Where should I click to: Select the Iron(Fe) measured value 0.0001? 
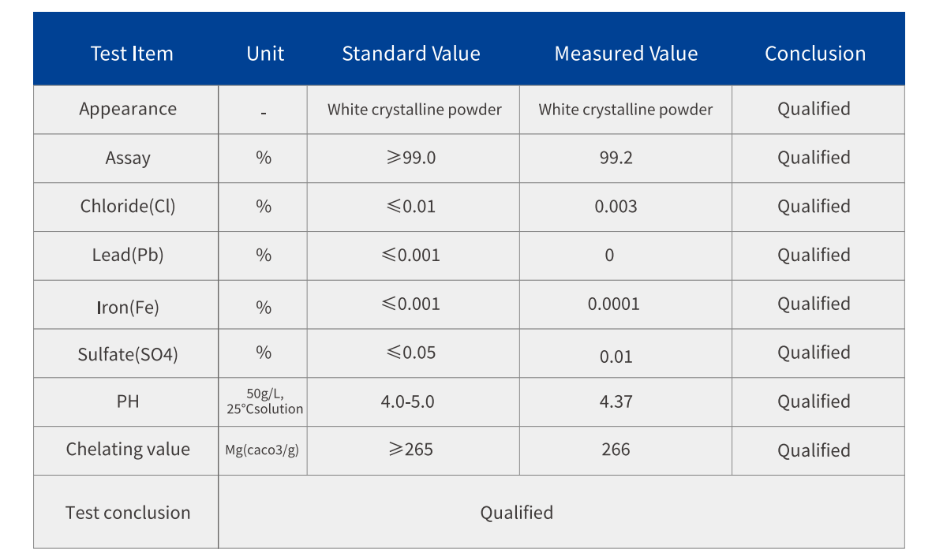coord(613,304)
